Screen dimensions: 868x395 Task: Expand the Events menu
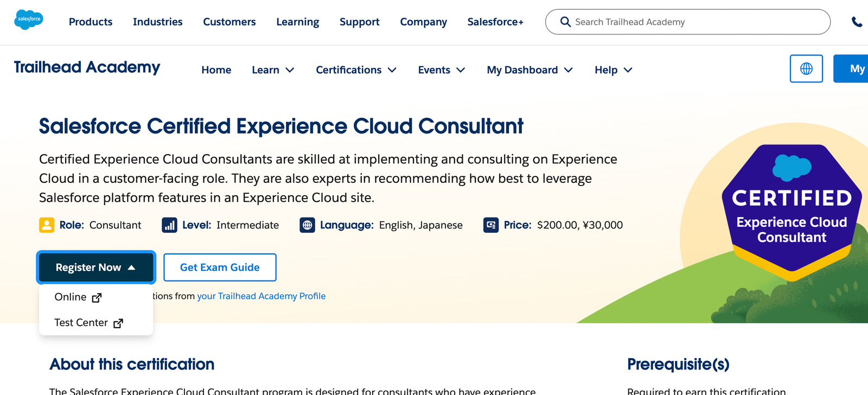[441, 70]
